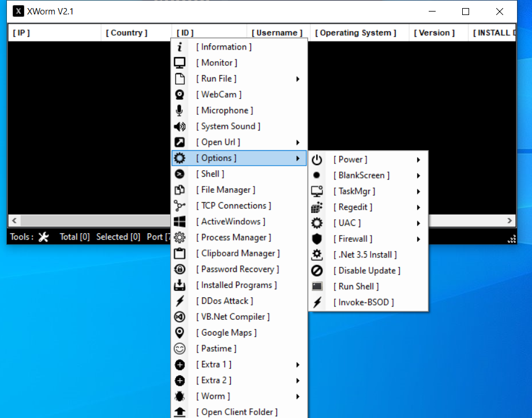Expand the TaskMgr submenu arrow
Viewport: 532px width, 418px height.
(418, 192)
